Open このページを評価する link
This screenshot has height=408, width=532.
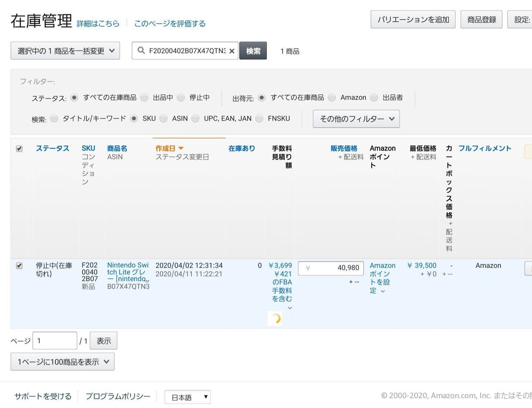(170, 24)
